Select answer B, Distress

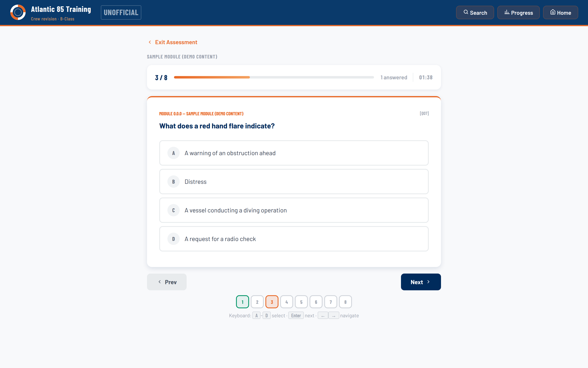click(294, 182)
